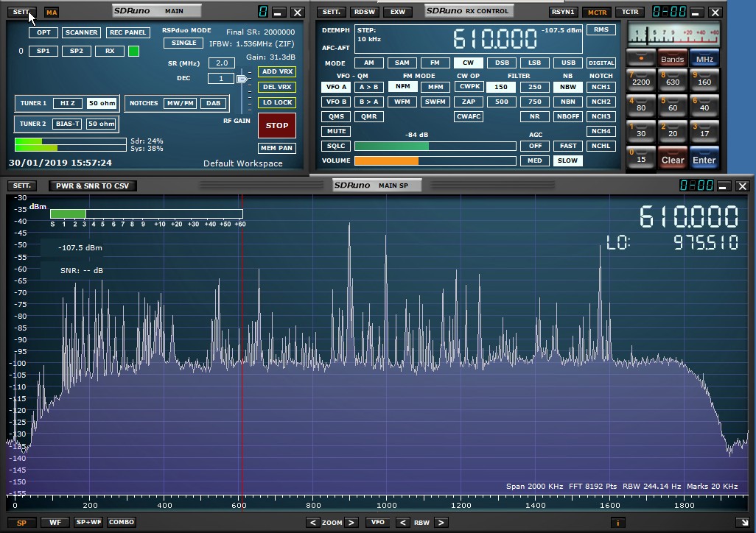
Task: Click the green status indicator square
Action: point(134,51)
